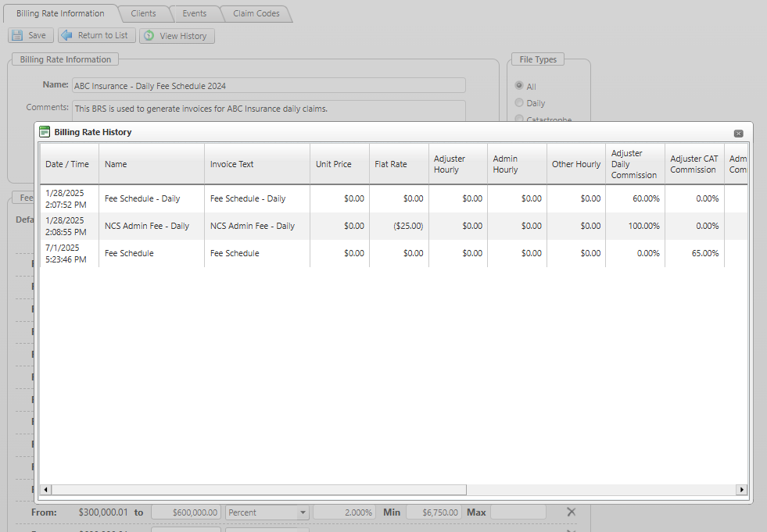Click the View History refresh icon
Image resolution: width=767 pixels, height=532 pixels.
tap(149, 36)
